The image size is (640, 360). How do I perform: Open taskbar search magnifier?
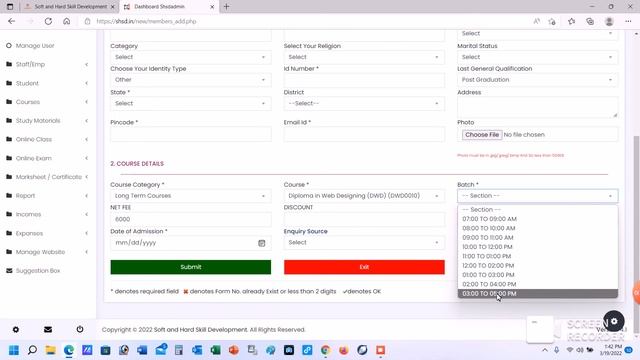pyautogui.click(x=32, y=350)
